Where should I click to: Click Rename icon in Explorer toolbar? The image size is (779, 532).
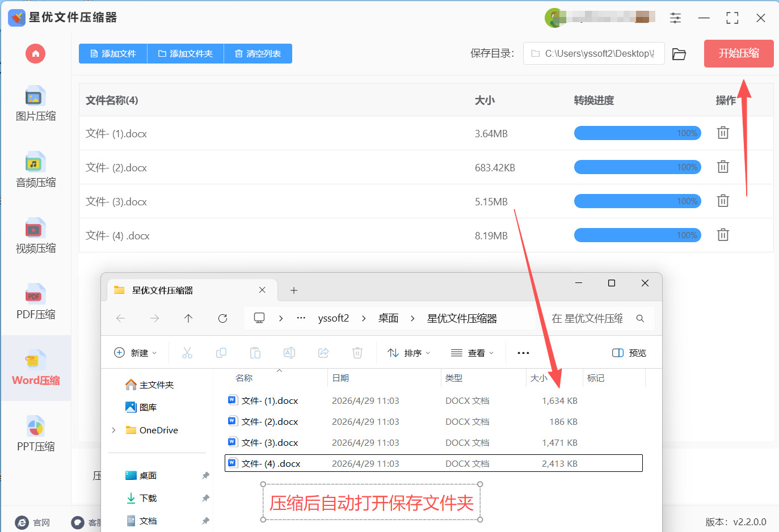[289, 353]
